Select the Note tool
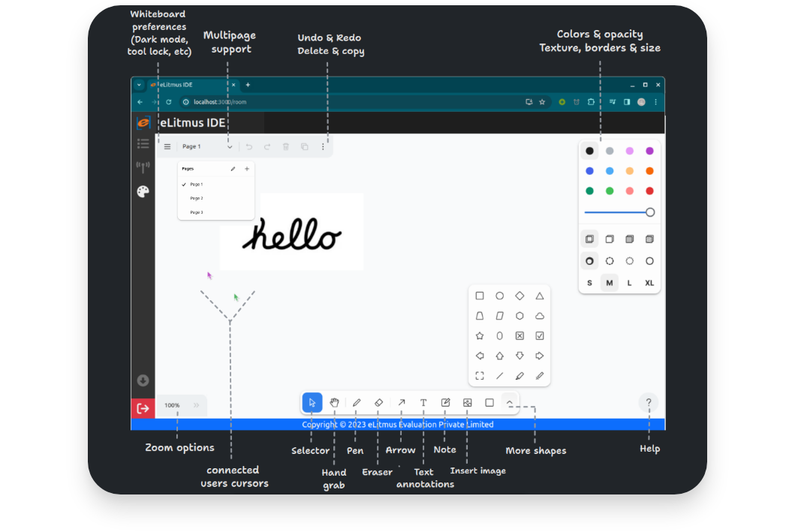Screen dimensions: 792x532 pyautogui.click(x=445, y=403)
